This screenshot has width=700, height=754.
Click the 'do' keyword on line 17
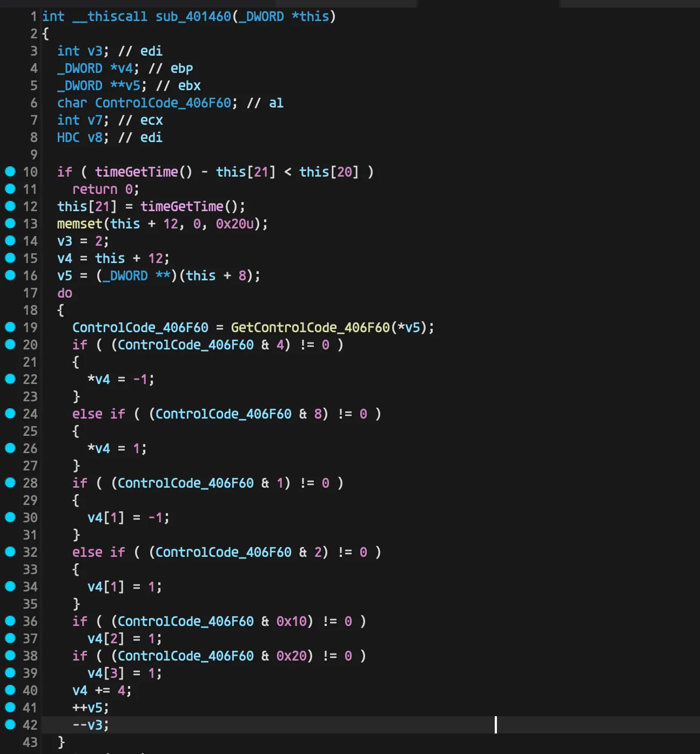pyautogui.click(x=65, y=293)
